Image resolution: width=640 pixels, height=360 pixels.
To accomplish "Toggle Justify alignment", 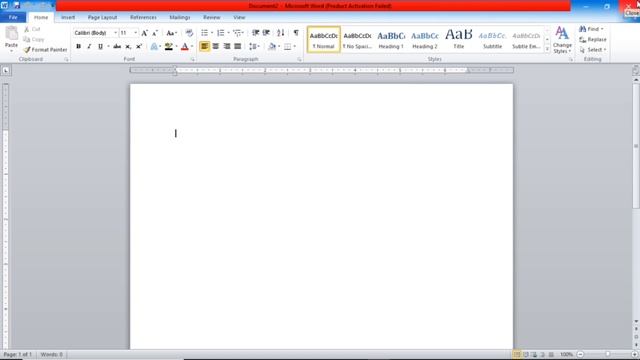I will (x=238, y=47).
